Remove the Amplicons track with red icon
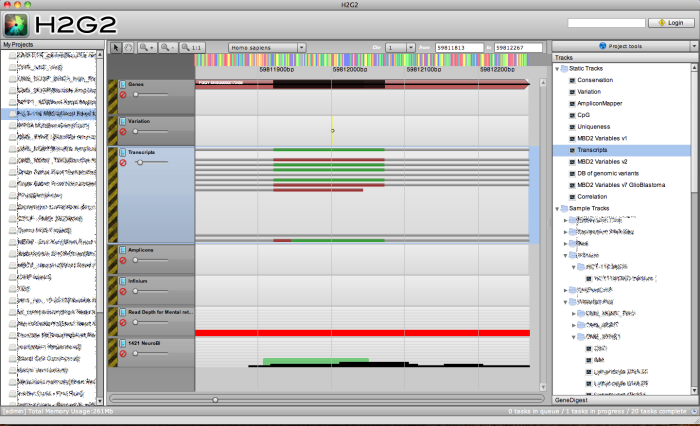The image size is (700, 426). click(124, 260)
